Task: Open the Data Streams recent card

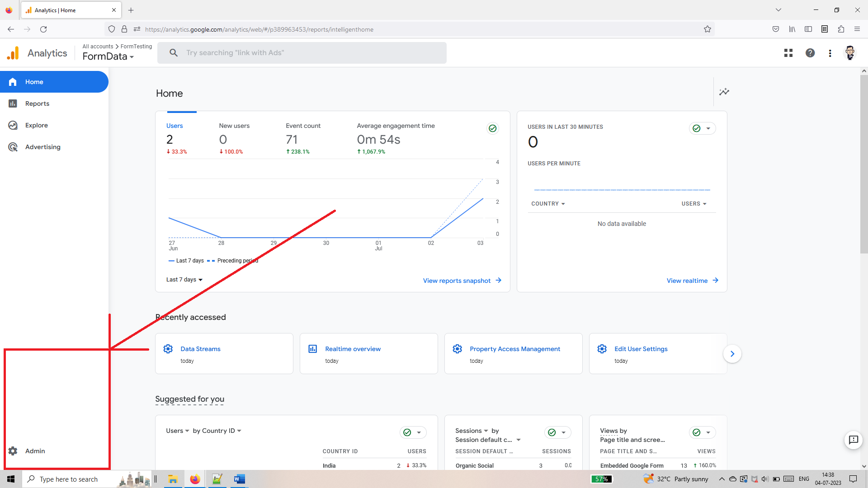Action: [224, 354]
